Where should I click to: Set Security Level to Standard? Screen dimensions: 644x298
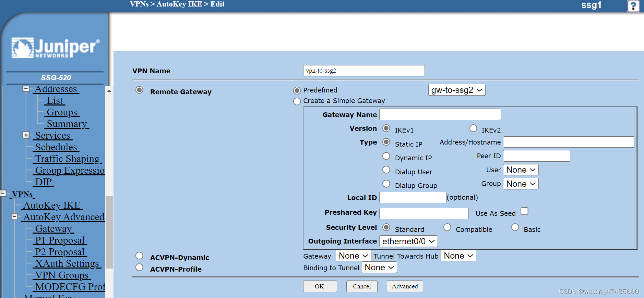click(x=386, y=227)
